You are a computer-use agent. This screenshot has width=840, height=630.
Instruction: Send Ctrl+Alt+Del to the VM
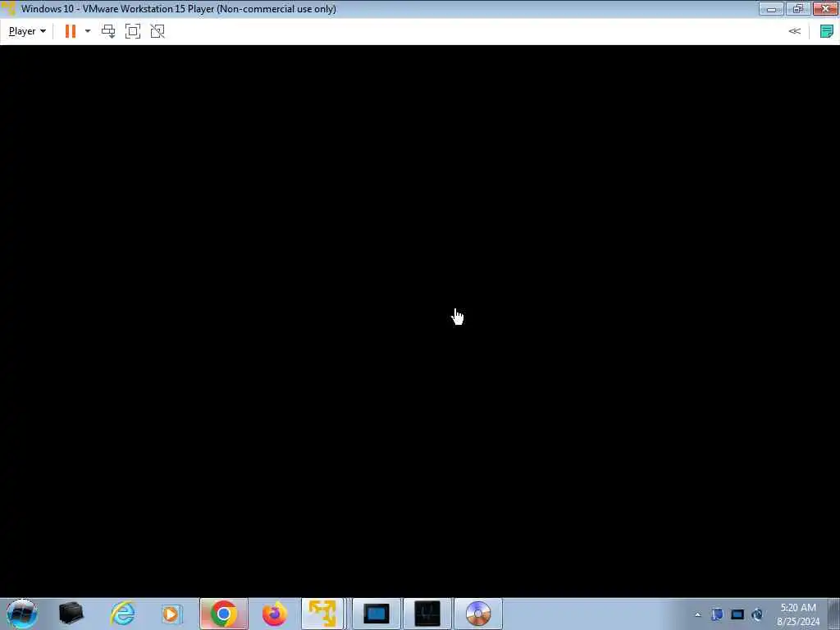(108, 31)
